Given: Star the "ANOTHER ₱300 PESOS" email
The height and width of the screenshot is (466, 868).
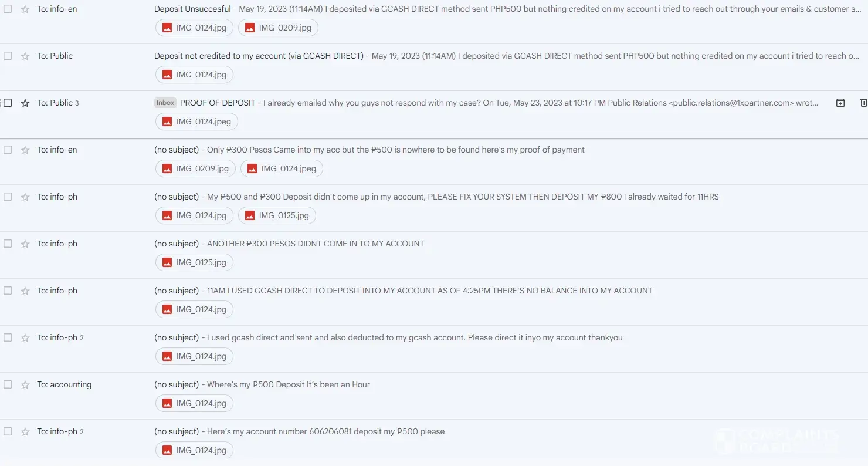Looking at the screenshot, I should (25, 244).
